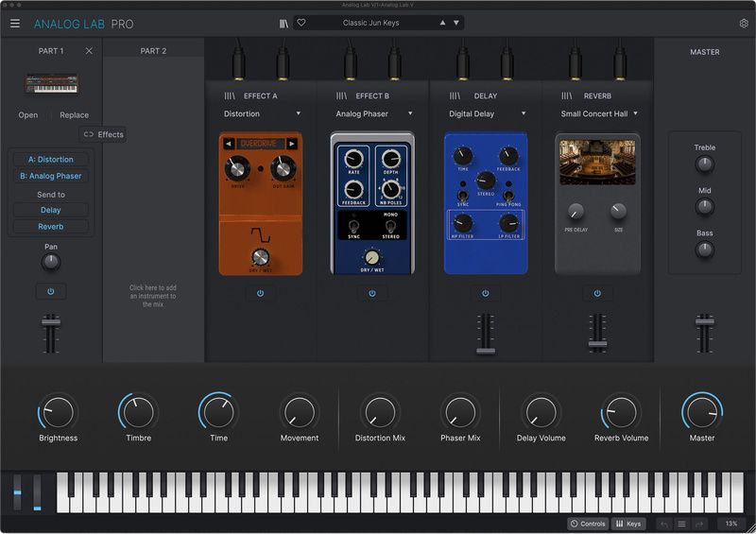Show the Keys panel button
This screenshot has width=756, height=534.
click(628, 524)
